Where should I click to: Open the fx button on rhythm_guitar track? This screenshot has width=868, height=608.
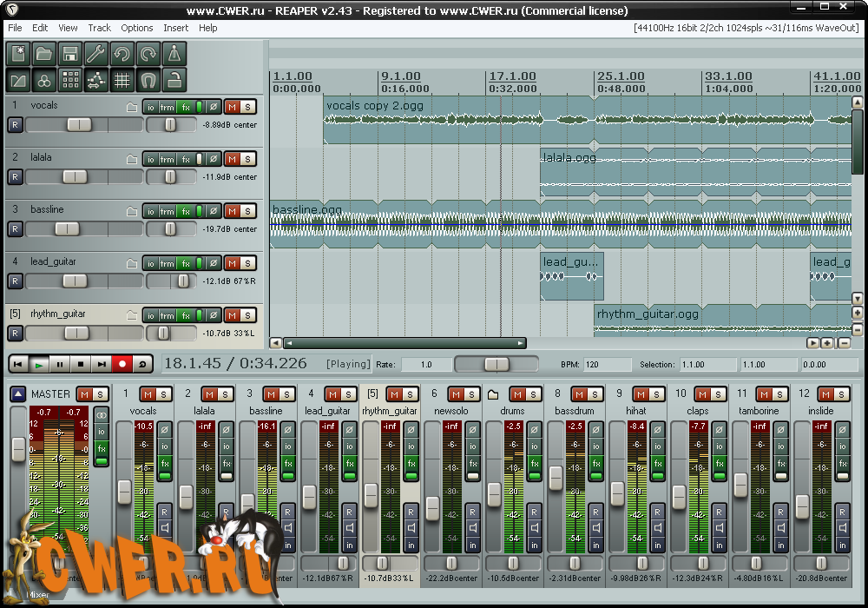185,316
